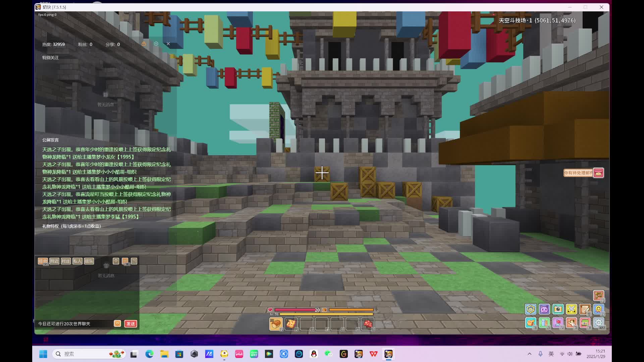This screenshot has width=644, height=362.
Task: Switch to the 附近 chat tab
Action: point(54,261)
